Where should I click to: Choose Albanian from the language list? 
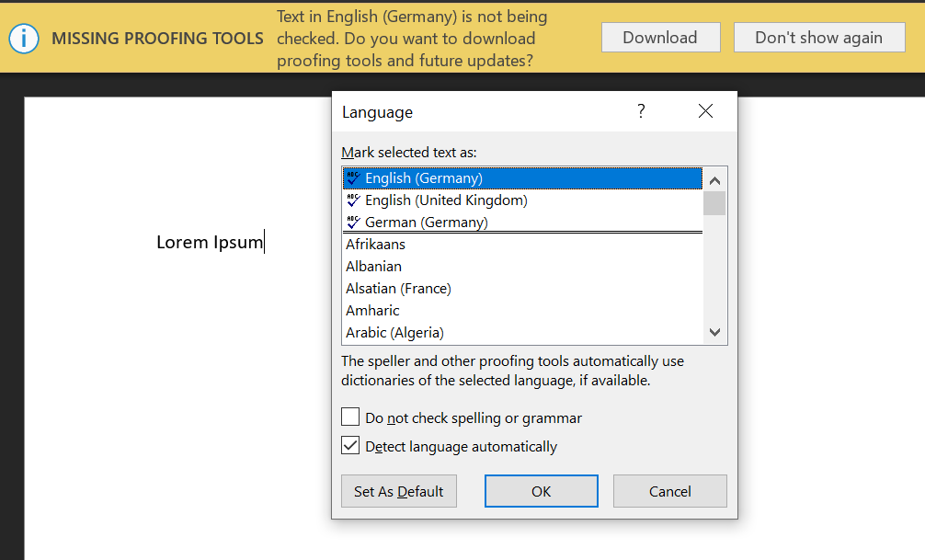point(522,266)
